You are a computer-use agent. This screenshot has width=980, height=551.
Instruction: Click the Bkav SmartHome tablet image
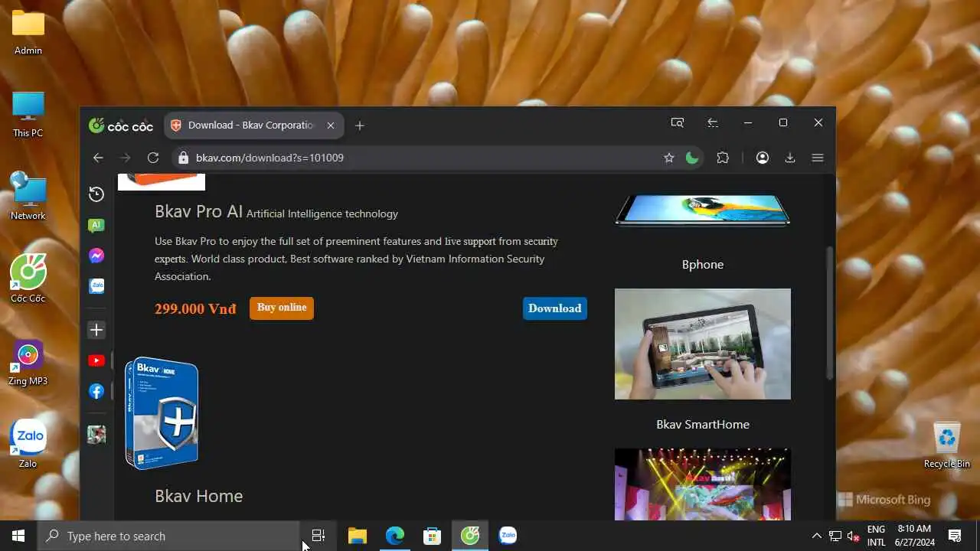pos(703,344)
